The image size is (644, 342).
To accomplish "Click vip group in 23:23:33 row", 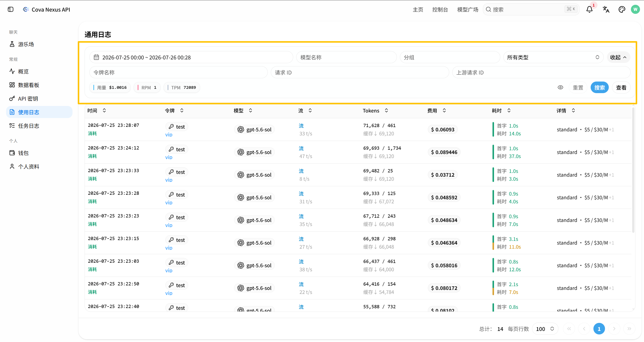I will [169, 180].
